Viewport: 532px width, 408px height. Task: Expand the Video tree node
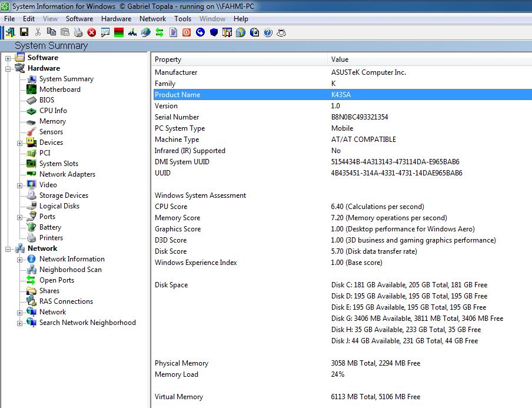click(19, 185)
